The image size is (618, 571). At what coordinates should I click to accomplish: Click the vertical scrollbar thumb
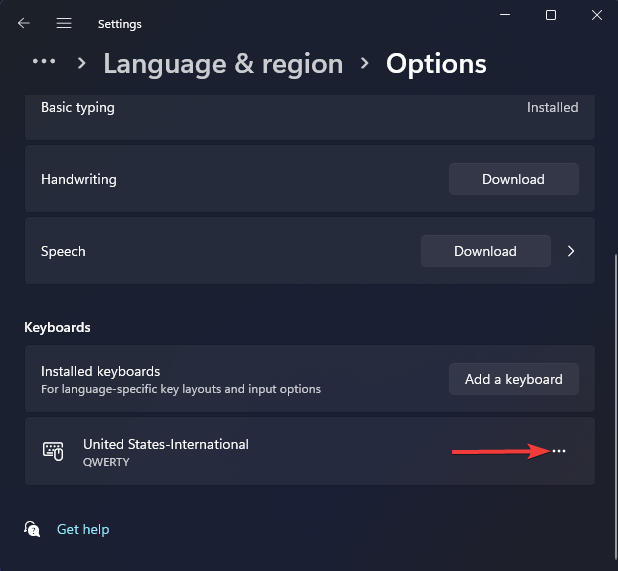pyautogui.click(x=616, y=410)
